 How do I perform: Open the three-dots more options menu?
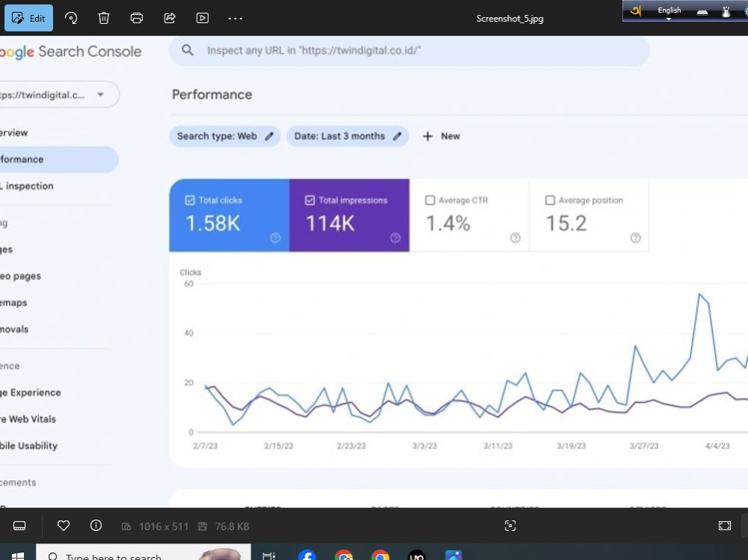click(x=235, y=18)
